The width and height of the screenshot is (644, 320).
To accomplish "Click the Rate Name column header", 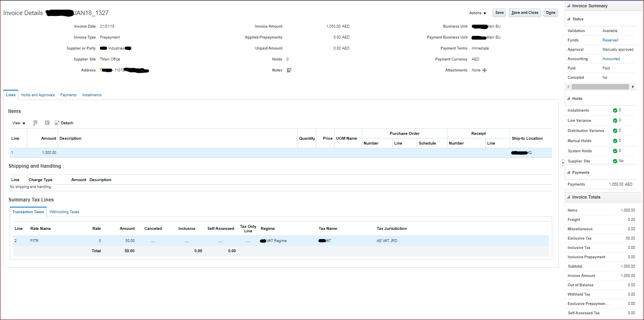I will coord(41,229).
